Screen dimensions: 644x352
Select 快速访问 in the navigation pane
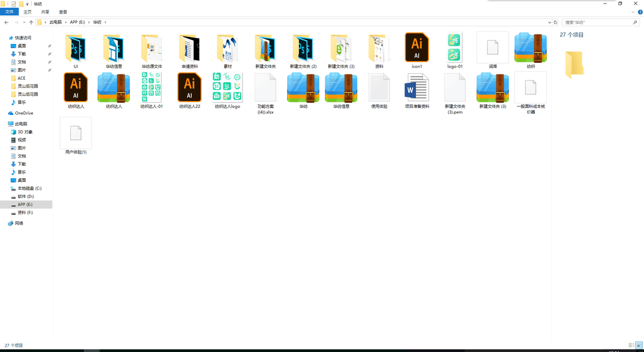coord(23,38)
